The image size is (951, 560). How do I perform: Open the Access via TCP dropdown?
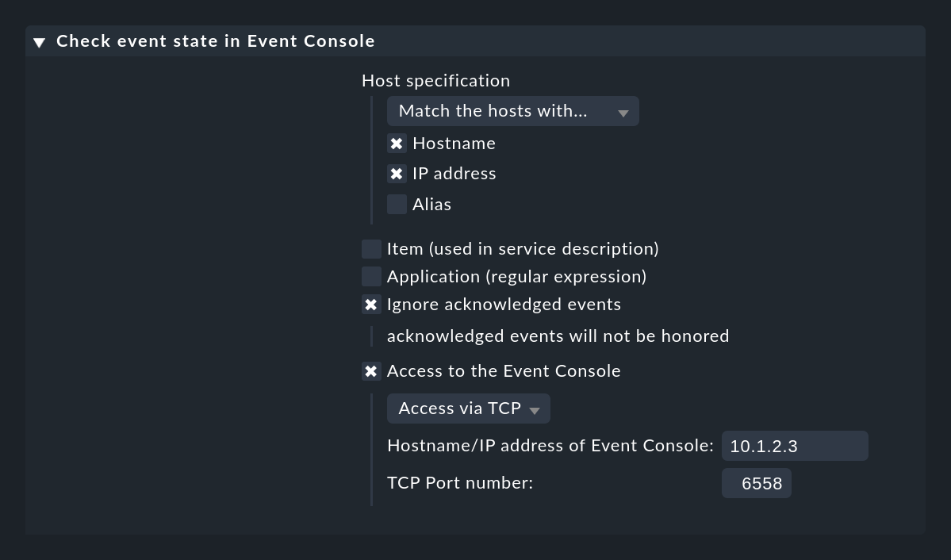tap(468, 408)
